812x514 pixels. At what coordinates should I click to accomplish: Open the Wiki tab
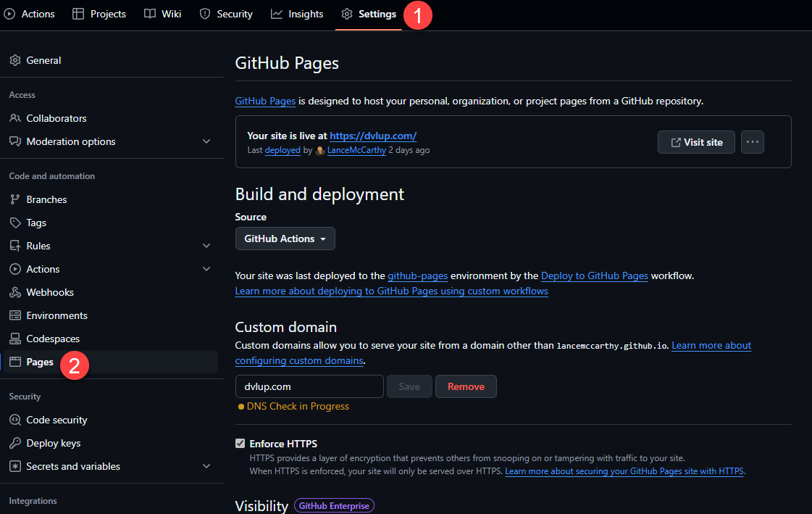[163, 14]
